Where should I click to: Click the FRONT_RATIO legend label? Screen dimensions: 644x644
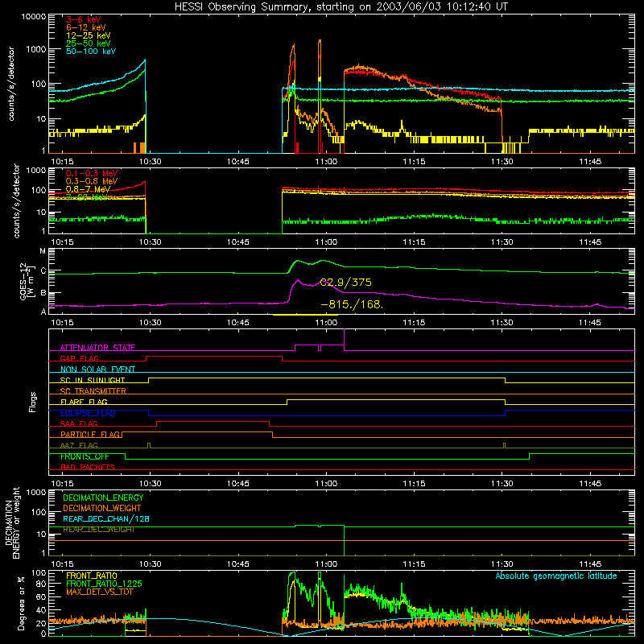(92, 576)
